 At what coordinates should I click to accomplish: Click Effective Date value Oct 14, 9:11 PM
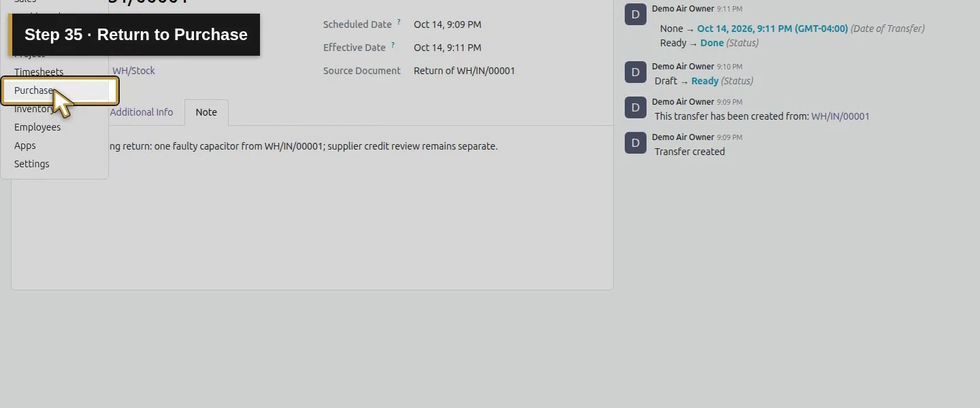tap(447, 48)
